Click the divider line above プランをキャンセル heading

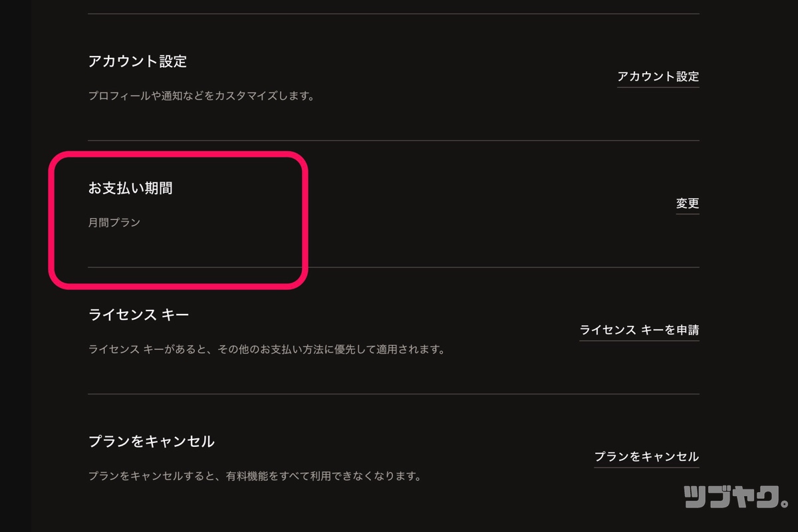tap(392, 394)
